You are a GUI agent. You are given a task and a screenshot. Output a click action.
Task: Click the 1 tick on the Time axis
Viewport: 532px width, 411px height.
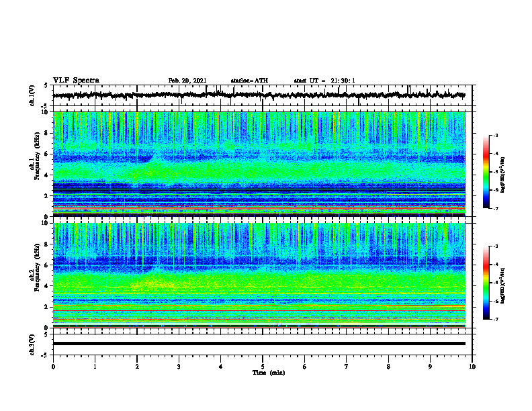coord(95,367)
